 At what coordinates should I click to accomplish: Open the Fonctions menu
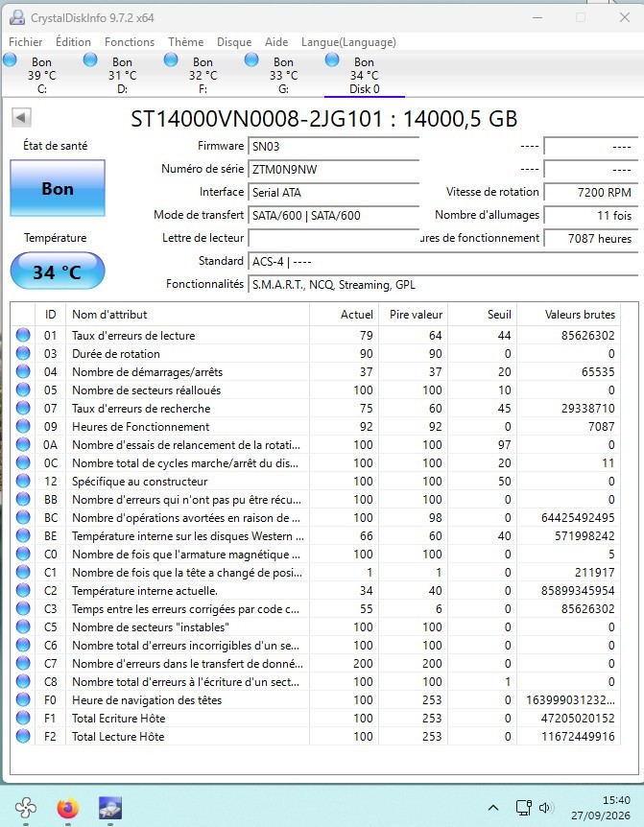(x=130, y=41)
